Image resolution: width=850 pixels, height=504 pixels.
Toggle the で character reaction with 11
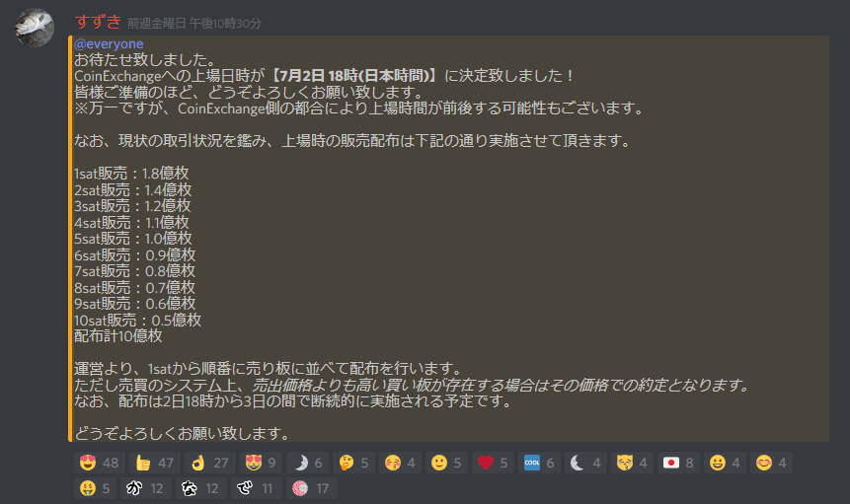(257, 489)
